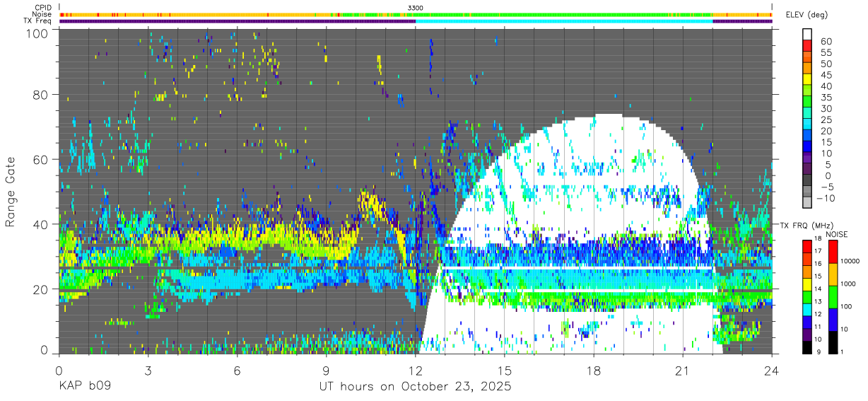The width and height of the screenshot is (868, 401).
Task: Click the cyan segment of TX frequency colorbar
Action: [x=807, y=308]
